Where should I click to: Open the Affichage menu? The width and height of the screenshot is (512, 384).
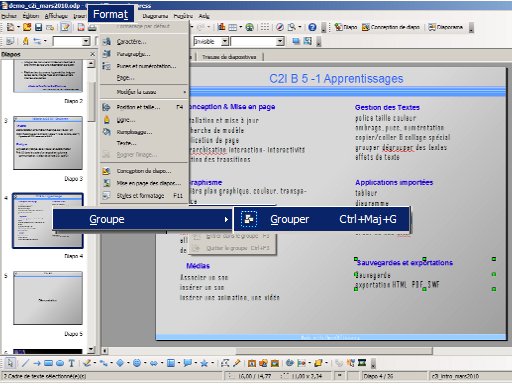click(x=56, y=16)
